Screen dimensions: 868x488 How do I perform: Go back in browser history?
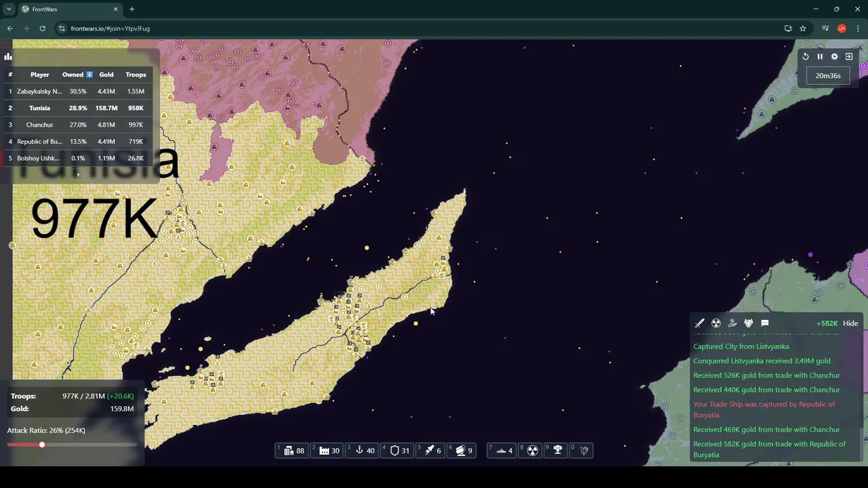click(9, 28)
